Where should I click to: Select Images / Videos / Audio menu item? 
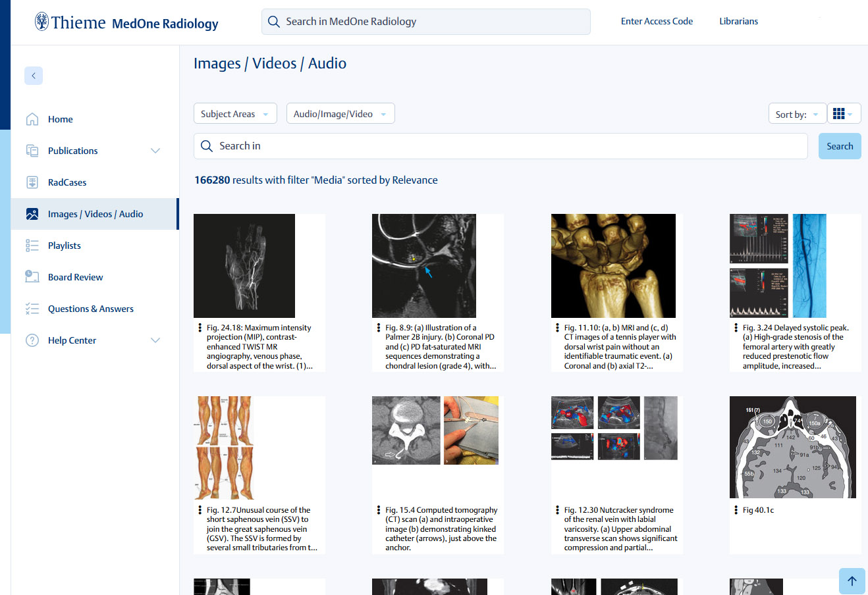95,214
